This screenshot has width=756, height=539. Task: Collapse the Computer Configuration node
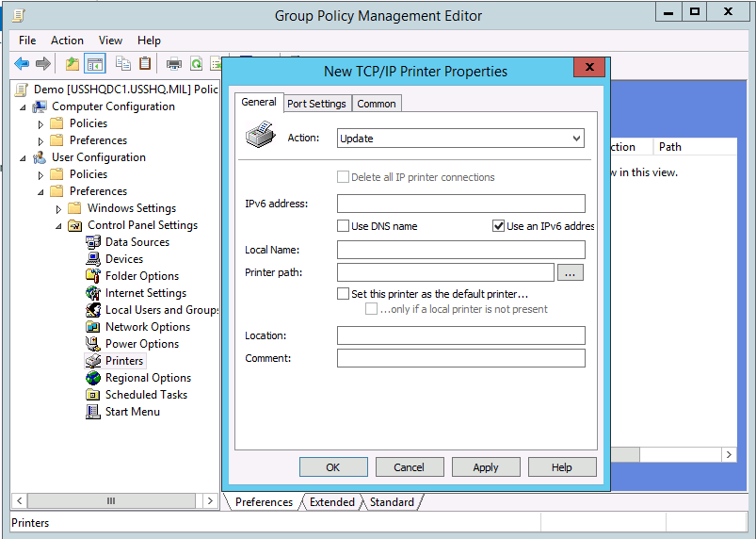[23, 107]
